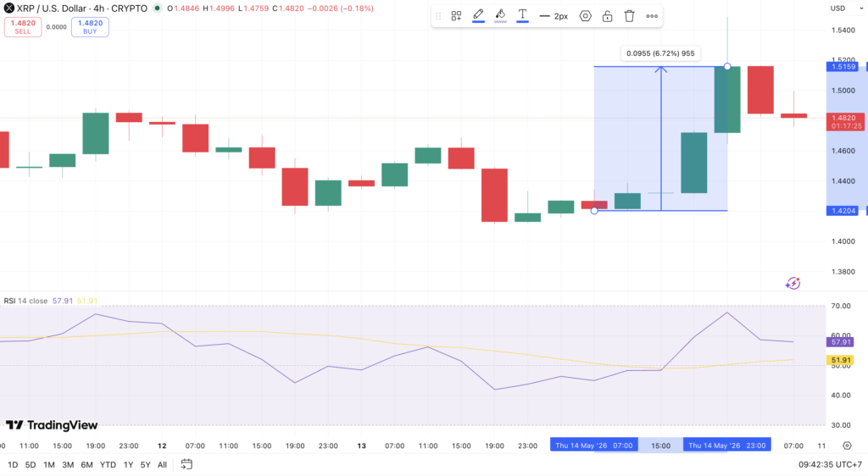This screenshot has height=476, width=868.
Task: Click the 0.0955 (6.72%) 955 measurement label
Action: (660, 53)
